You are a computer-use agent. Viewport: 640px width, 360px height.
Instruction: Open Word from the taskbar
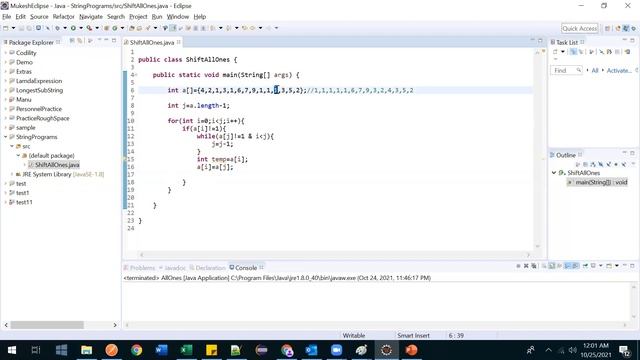click(x=162, y=350)
